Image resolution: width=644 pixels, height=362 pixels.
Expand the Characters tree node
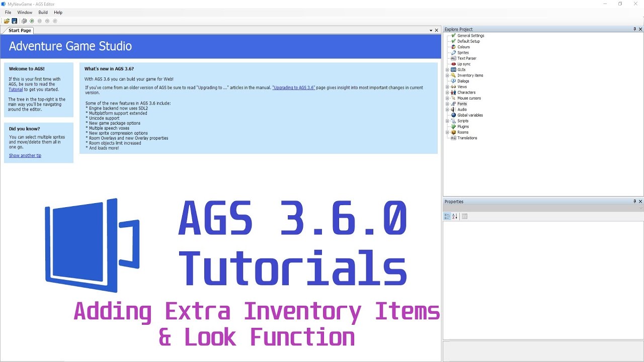(447, 93)
